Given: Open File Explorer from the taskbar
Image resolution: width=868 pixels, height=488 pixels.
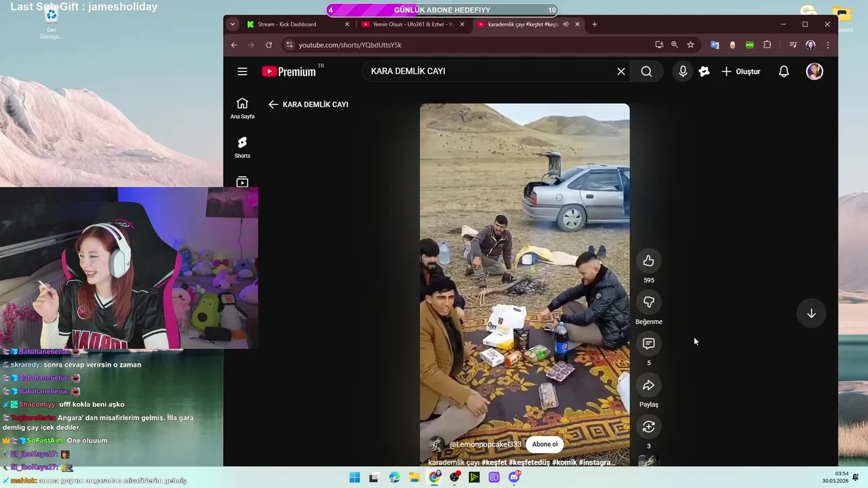Looking at the screenshot, I should [414, 478].
